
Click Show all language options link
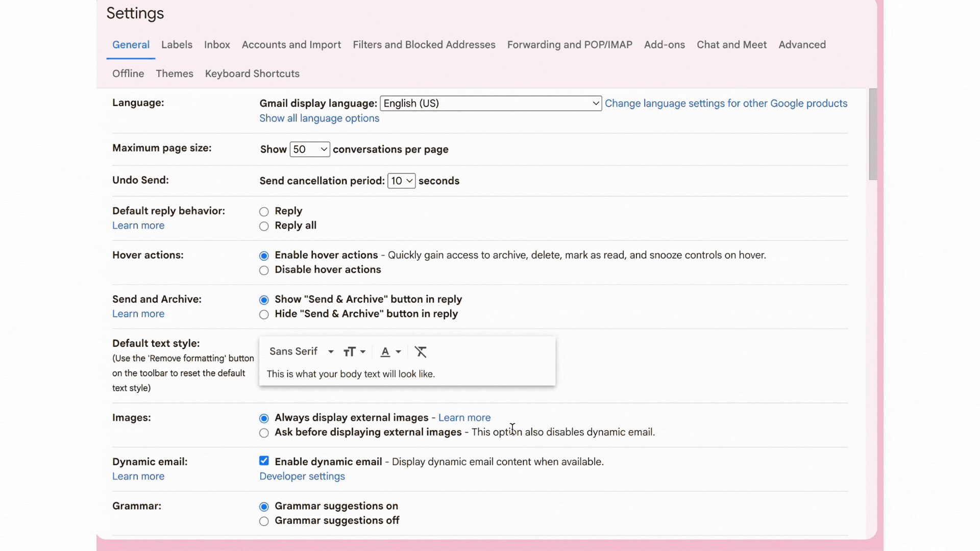319,118
